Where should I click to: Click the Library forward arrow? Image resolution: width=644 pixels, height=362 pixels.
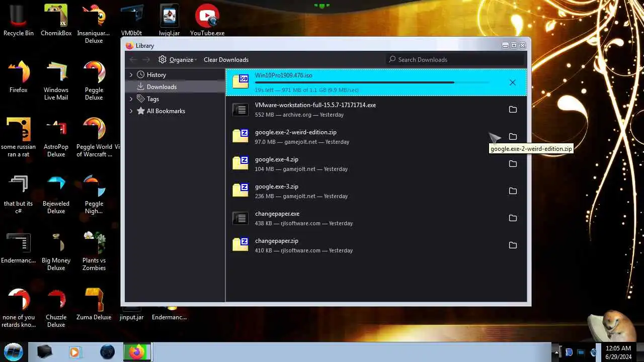click(146, 59)
